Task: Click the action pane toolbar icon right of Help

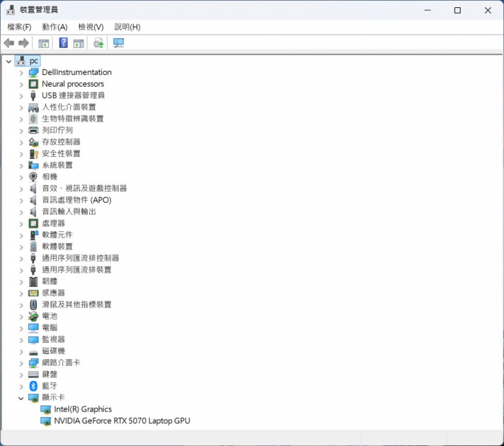Action: [x=79, y=43]
